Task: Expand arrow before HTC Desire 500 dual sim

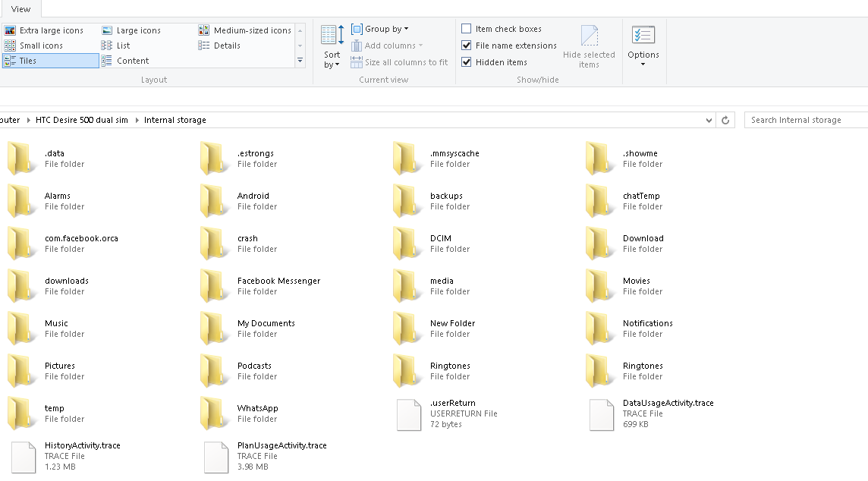Action: pos(28,120)
